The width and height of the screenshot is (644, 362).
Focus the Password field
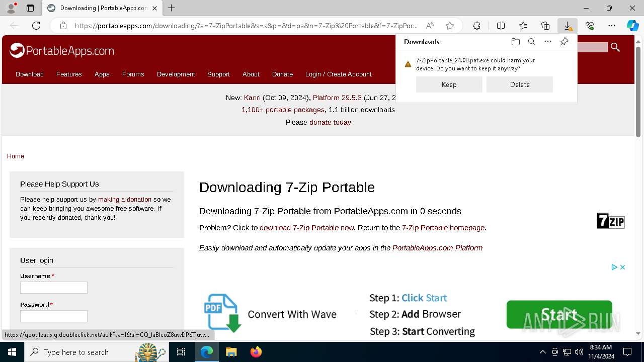[54, 316]
